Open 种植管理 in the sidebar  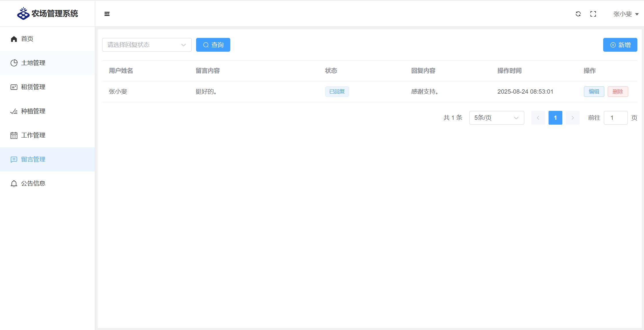tap(33, 111)
